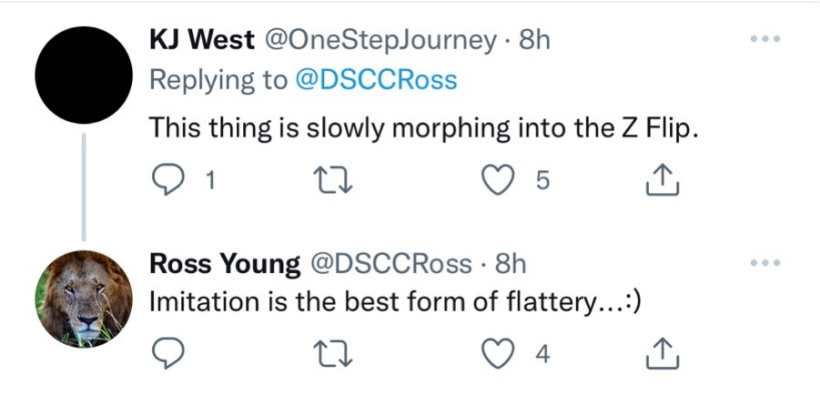Retweet Ross Young's flattery tweet
Screen dimensions: 820x395
point(333,355)
